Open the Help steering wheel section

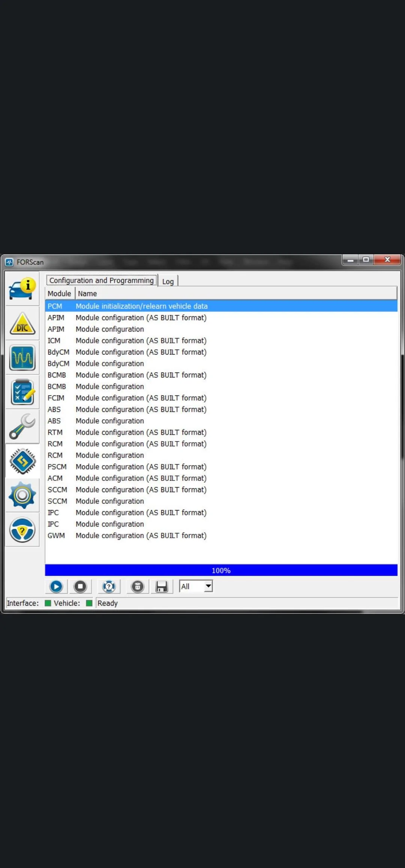[22, 530]
